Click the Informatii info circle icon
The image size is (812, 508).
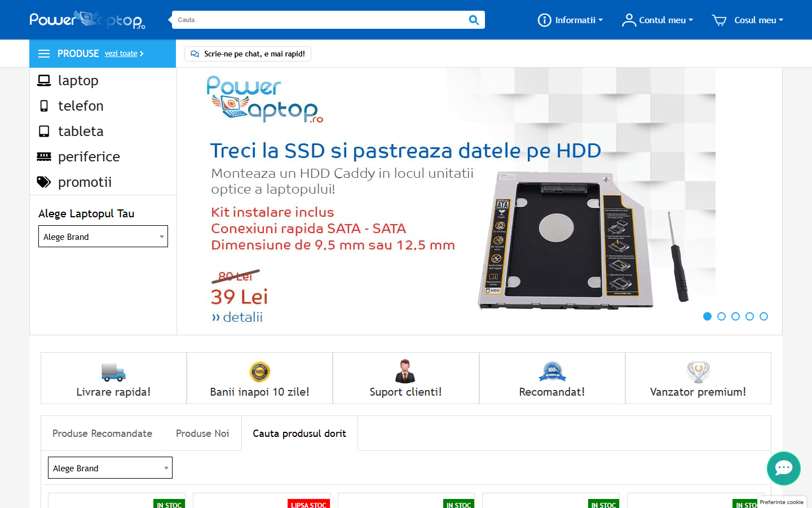[x=544, y=20]
